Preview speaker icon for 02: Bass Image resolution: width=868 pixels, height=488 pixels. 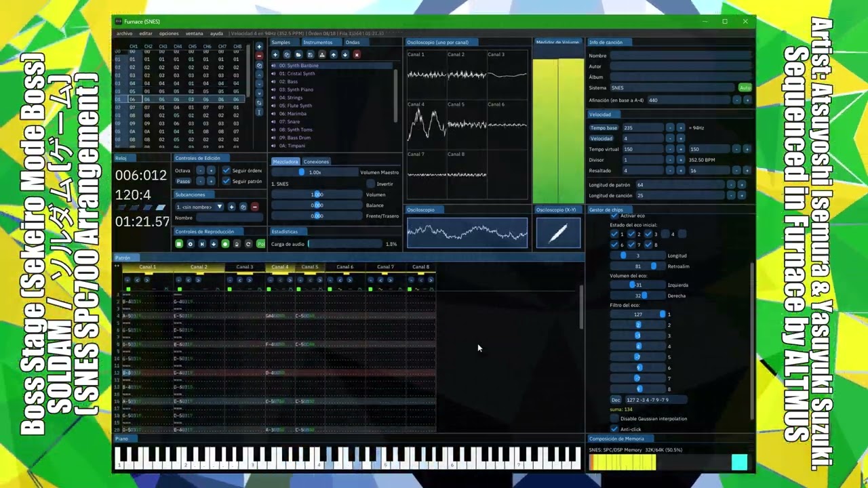(273, 81)
